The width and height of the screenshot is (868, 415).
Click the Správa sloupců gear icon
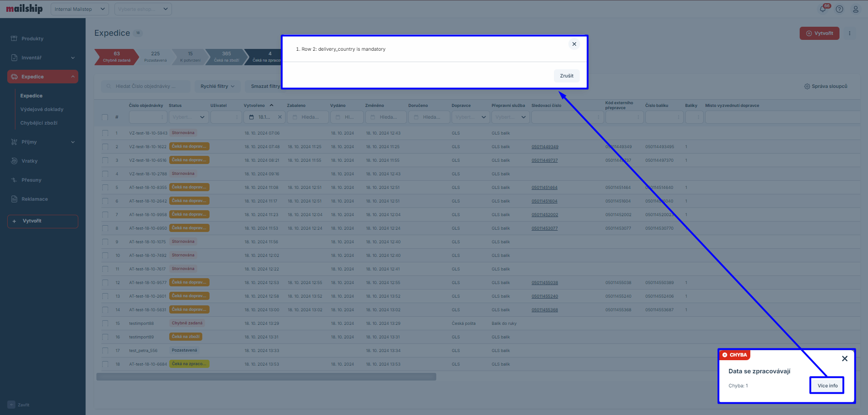(807, 87)
